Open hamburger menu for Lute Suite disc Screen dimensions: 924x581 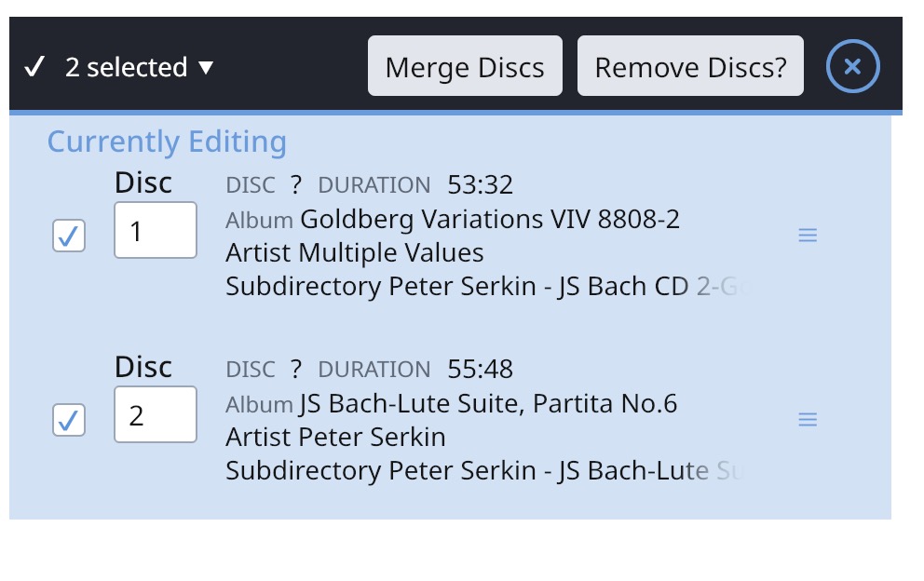pyautogui.click(x=808, y=420)
